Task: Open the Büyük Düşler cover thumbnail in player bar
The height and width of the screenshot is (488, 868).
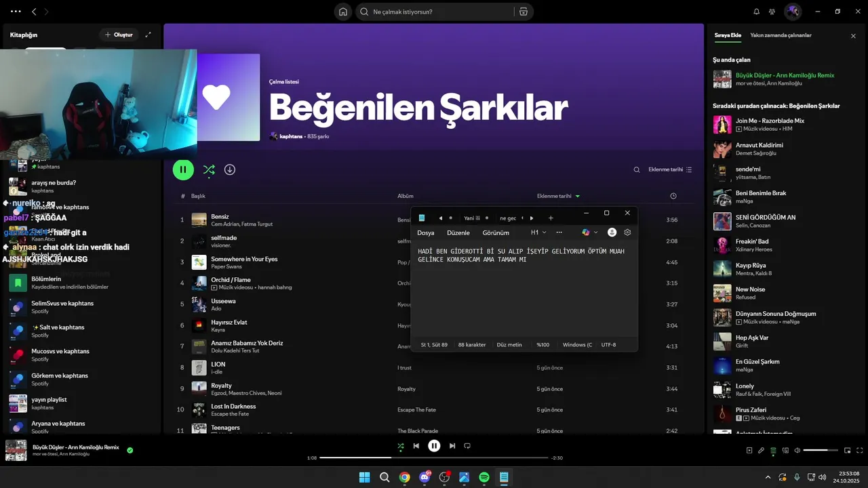Action: coord(16,450)
